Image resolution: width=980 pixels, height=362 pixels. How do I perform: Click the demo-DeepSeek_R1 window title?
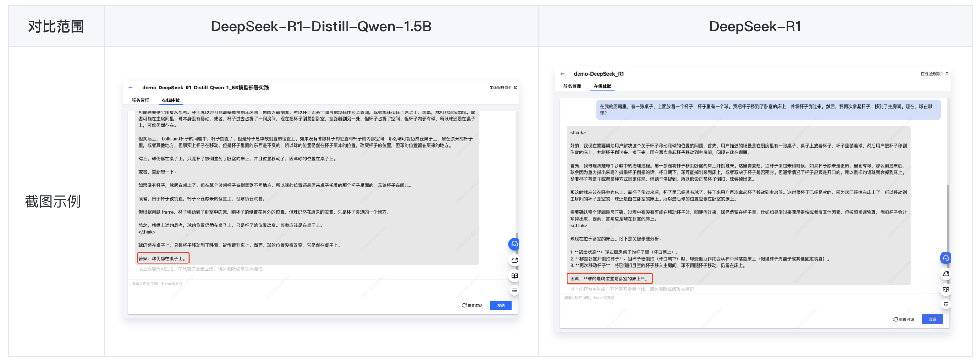[599, 74]
